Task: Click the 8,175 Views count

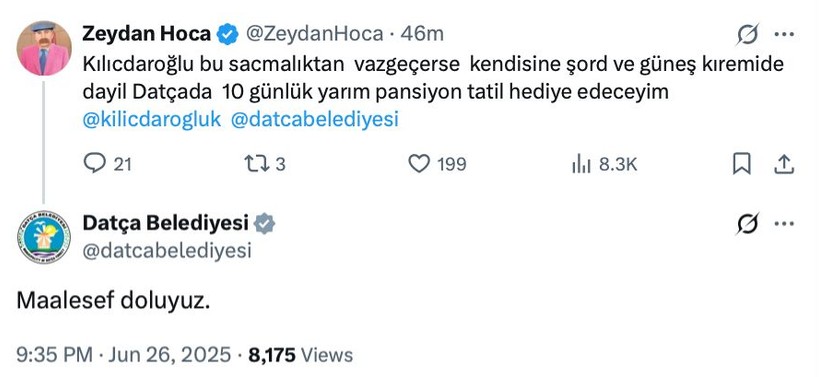Action: tap(301, 355)
